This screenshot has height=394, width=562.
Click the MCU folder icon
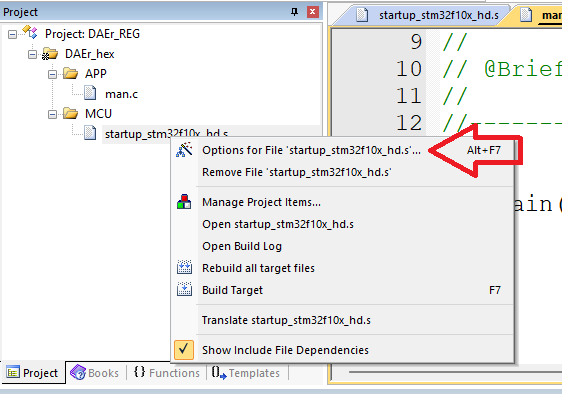[x=70, y=114]
